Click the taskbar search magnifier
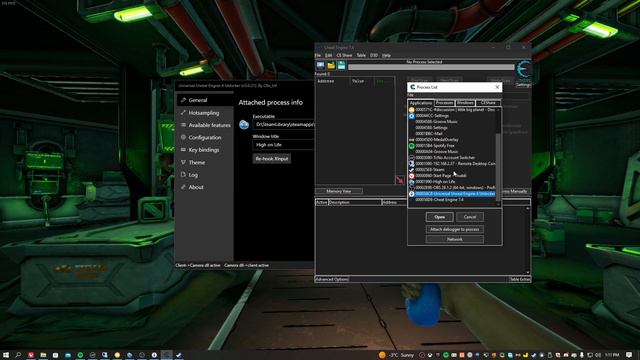This screenshot has height=360, width=640. [x=18, y=355]
